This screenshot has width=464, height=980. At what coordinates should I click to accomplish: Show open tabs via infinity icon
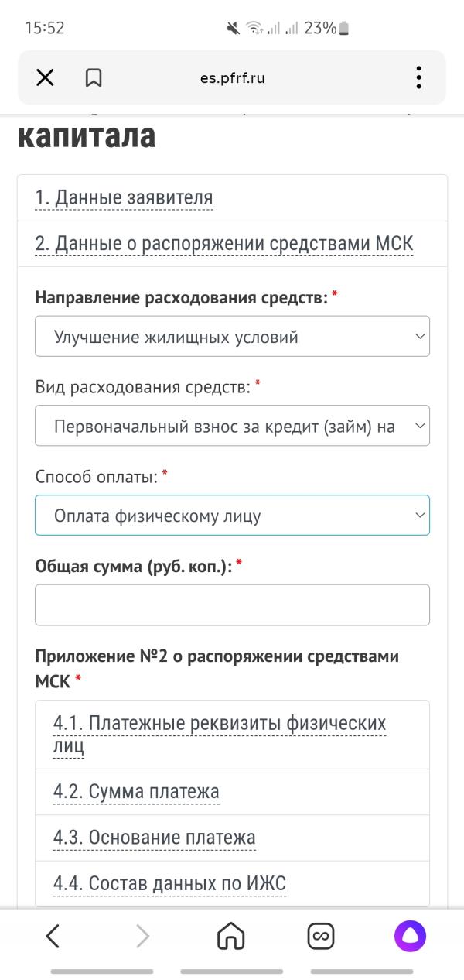pyautogui.click(x=321, y=937)
